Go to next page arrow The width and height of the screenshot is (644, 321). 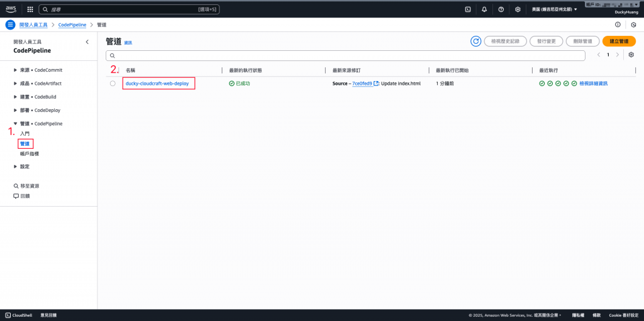(618, 55)
